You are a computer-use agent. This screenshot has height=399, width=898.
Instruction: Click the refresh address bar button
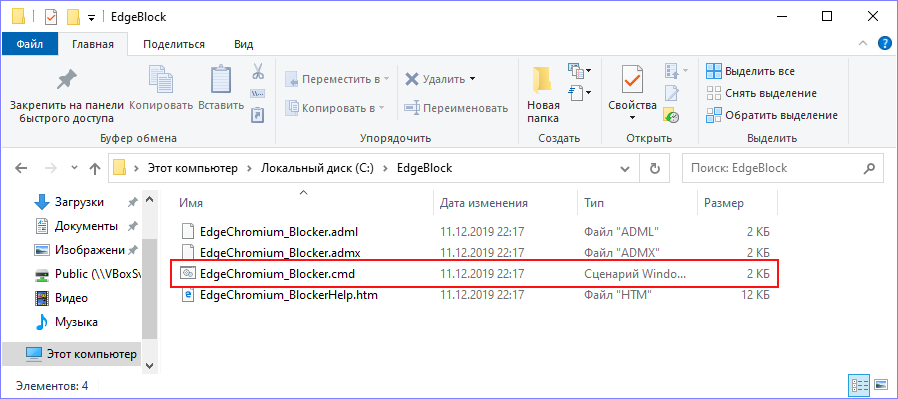tap(655, 168)
